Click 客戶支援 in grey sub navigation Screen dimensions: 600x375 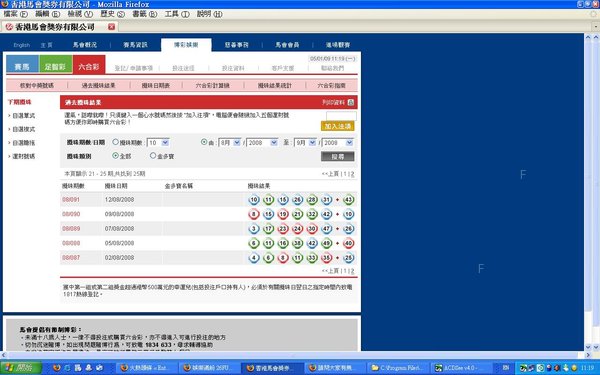[x=283, y=68]
